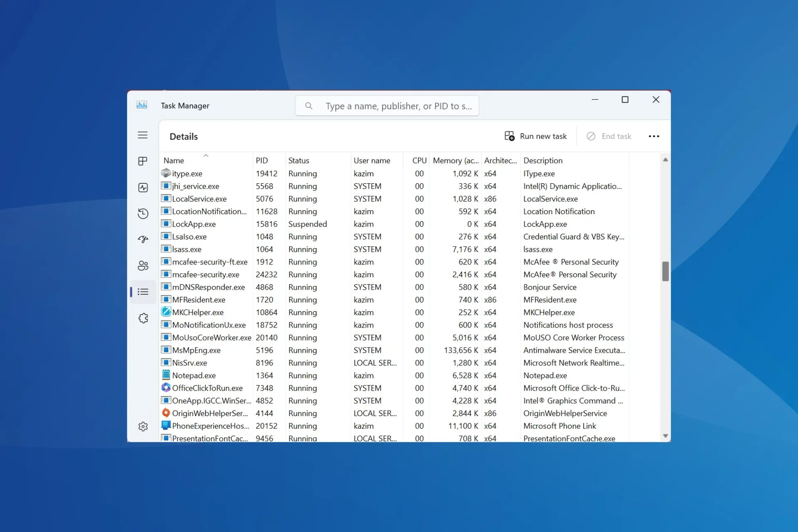
Task: Click the End task button
Action: click(609, 136)
